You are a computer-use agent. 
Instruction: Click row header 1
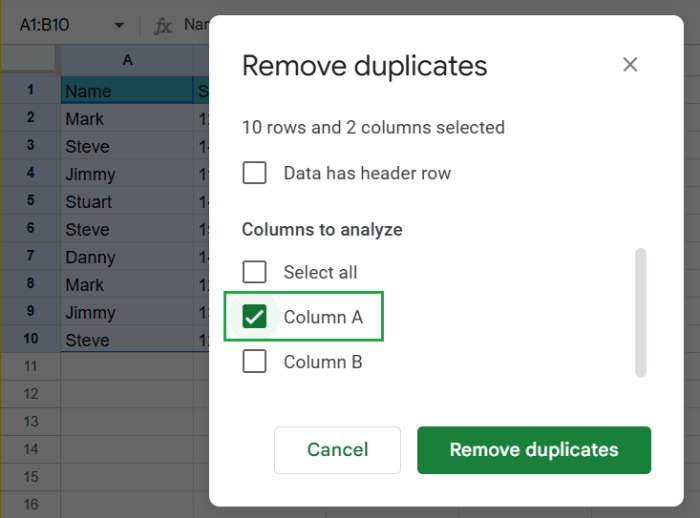point(30,90)
